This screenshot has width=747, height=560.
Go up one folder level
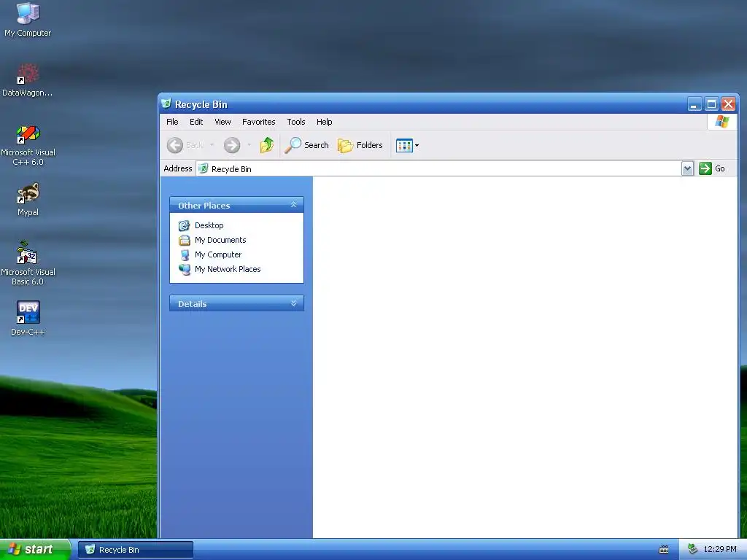[x=267, y=145]
